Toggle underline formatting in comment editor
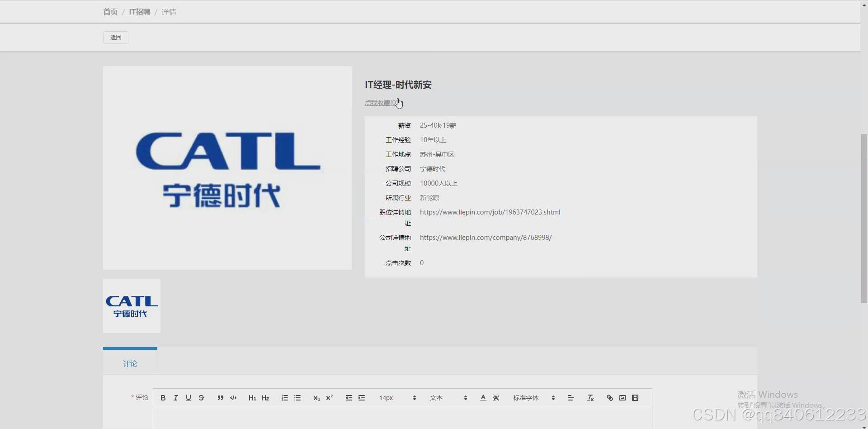The height and width of the screenshot is (429, 868). pos(189,398)
